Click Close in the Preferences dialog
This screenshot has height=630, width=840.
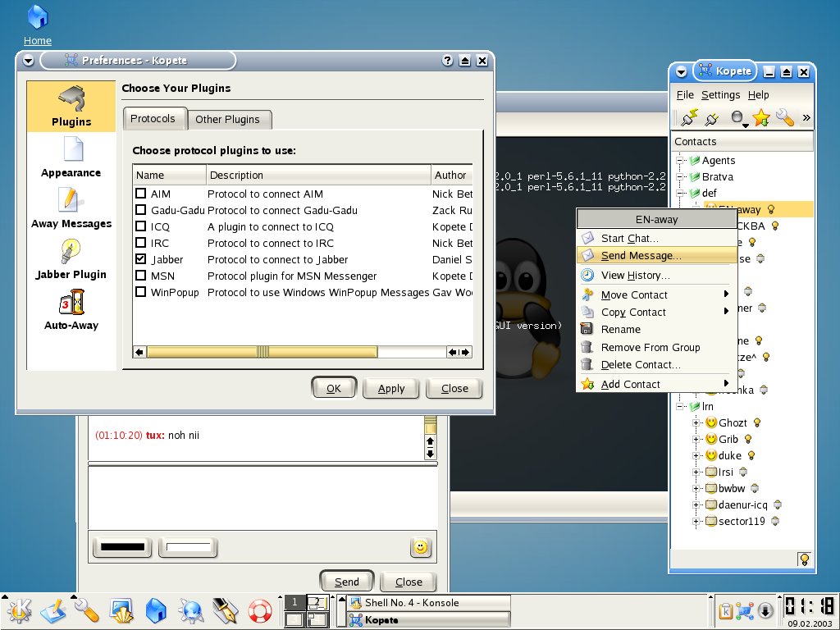pos(454,388)
